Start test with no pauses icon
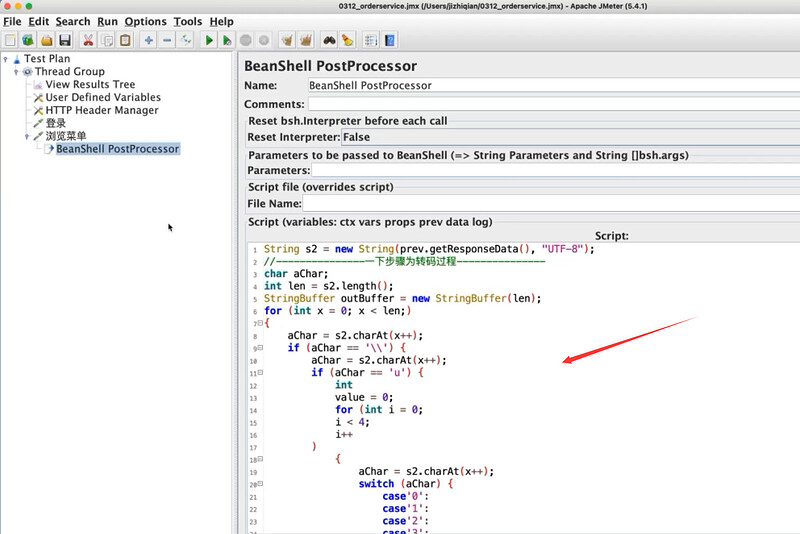Viewport: 800px width, 534px height. 227,40
